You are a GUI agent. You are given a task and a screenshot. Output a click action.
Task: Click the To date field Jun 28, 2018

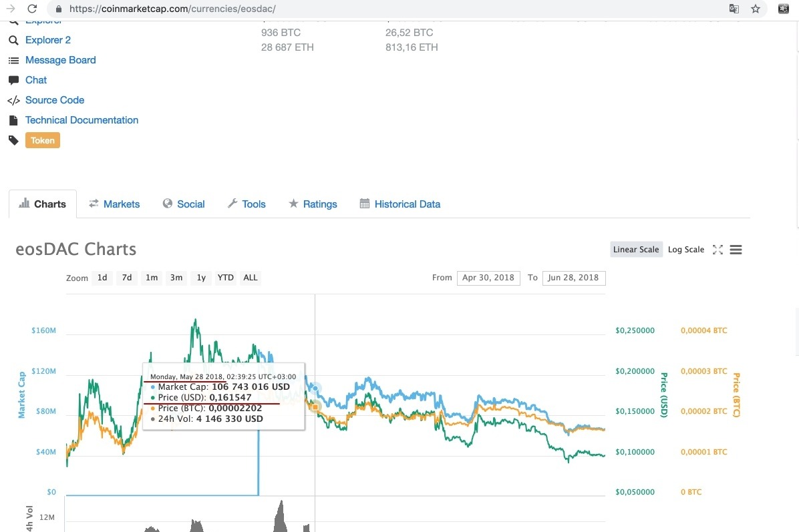click(x=574, y=278)
